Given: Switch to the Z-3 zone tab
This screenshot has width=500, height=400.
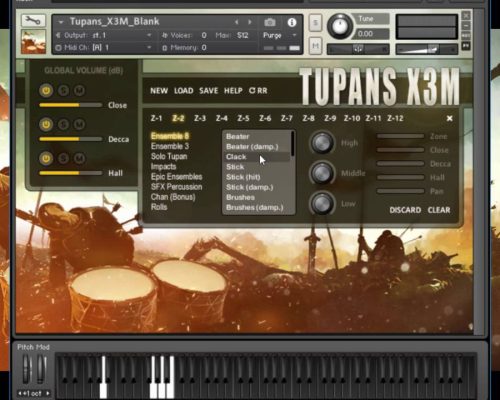Looking at the screenshot, I should point(200,118).
